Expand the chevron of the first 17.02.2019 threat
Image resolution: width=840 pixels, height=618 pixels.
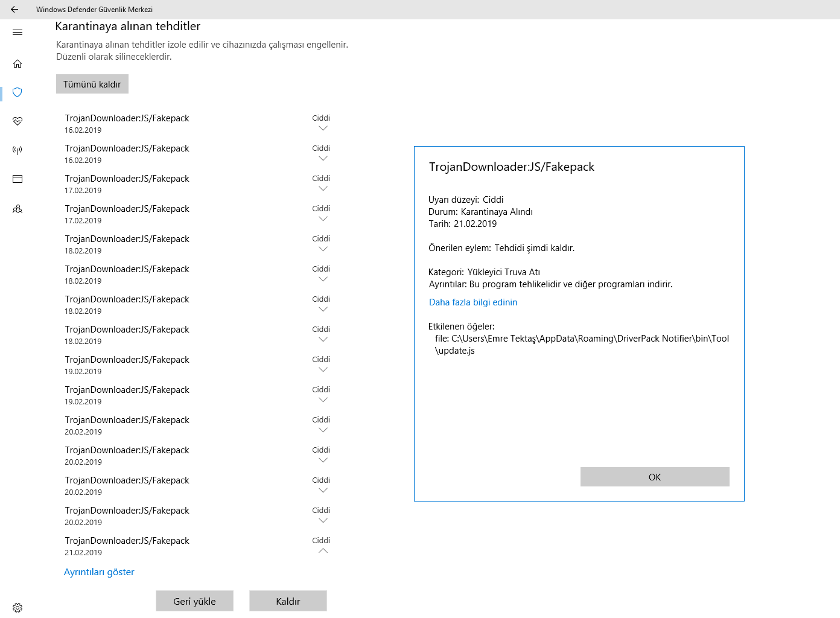coord(323,188)
